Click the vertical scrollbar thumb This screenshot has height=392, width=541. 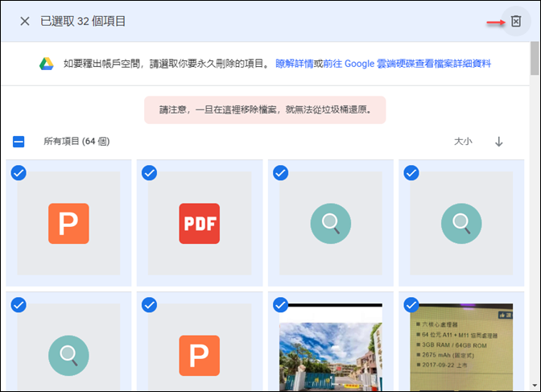click(x=535, y=58)
